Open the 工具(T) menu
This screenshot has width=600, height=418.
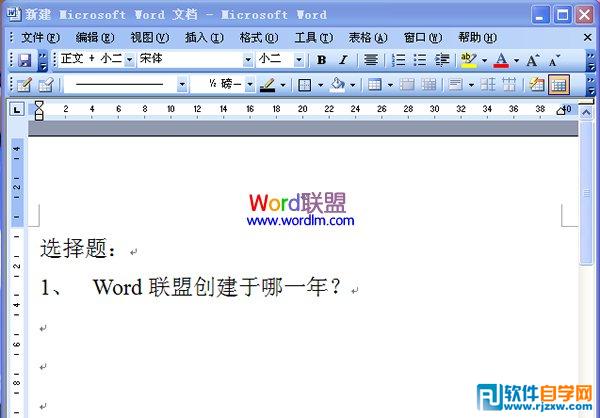pos(313,38)
